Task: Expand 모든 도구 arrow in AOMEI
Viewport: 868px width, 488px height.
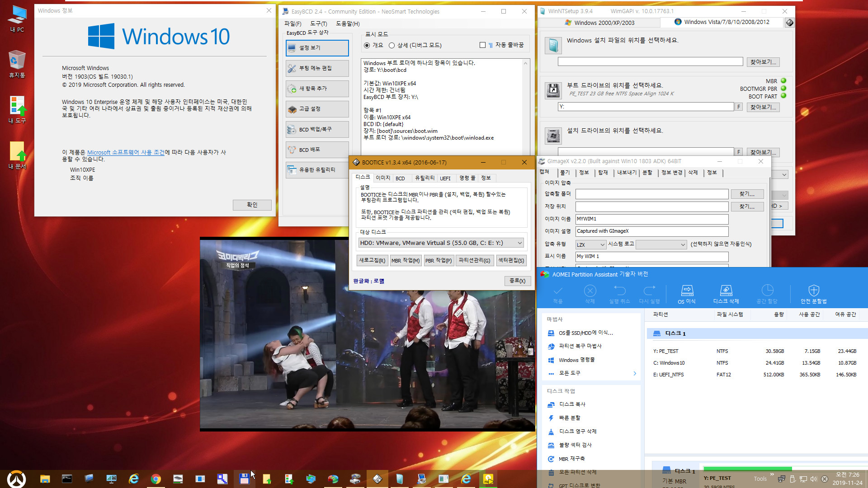Action: pyautogui.click(x=635, y=373)
